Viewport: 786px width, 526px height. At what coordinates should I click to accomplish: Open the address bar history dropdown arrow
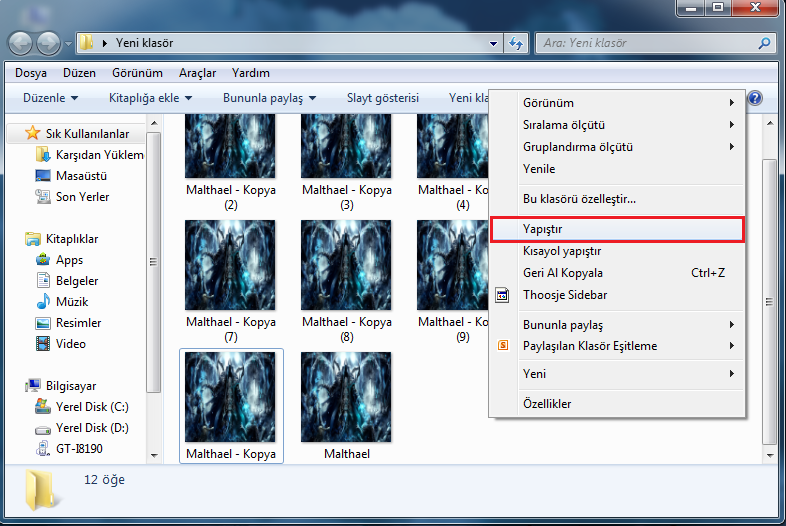pos(493,44)
